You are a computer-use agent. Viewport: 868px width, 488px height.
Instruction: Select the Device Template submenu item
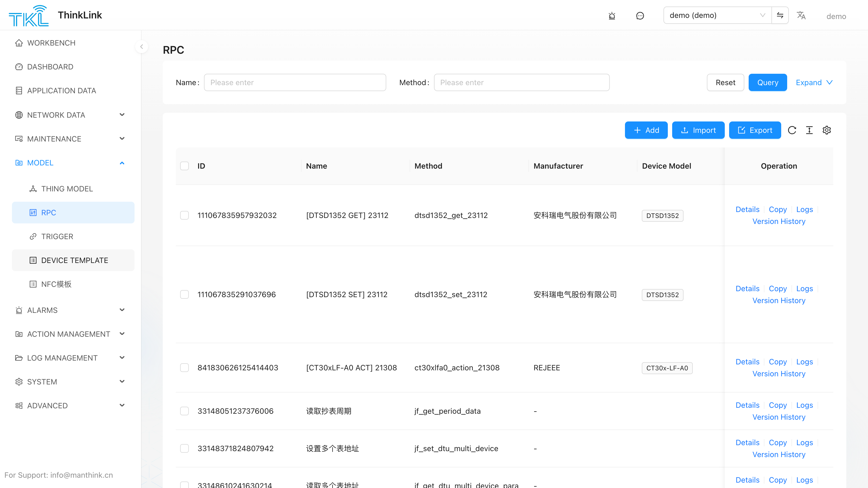tap(73, 260)
